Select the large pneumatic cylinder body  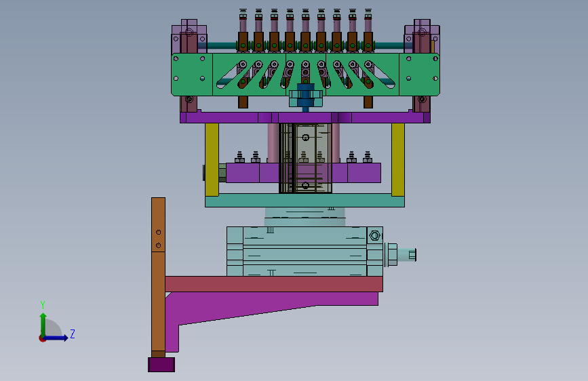click(x=305, y=252)
